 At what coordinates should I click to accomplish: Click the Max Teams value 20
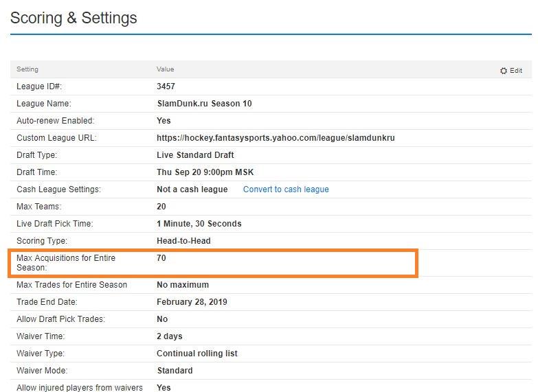[161, 207]
